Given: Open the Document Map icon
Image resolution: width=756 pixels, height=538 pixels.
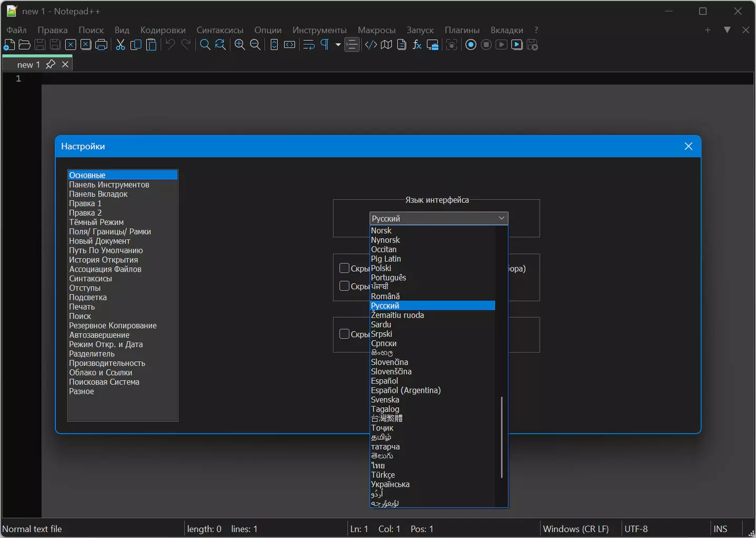Looking at the screenshot, I should (x=386, y=45).
